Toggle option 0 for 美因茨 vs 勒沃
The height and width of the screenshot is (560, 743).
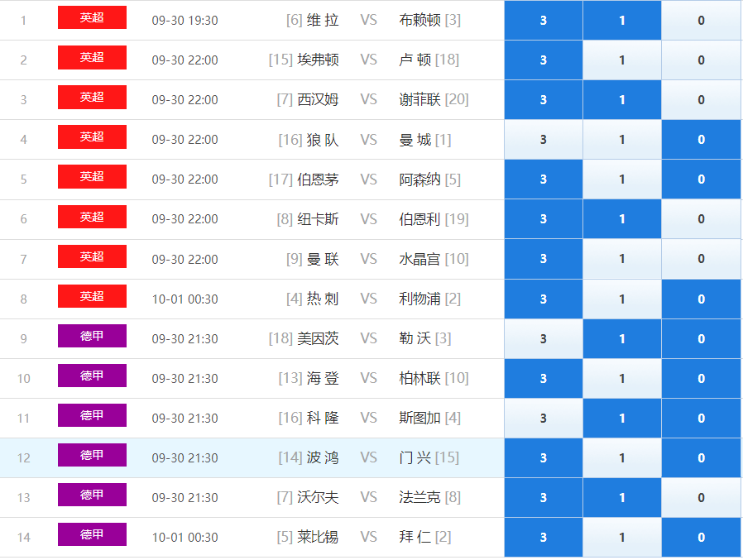point(701,339)
